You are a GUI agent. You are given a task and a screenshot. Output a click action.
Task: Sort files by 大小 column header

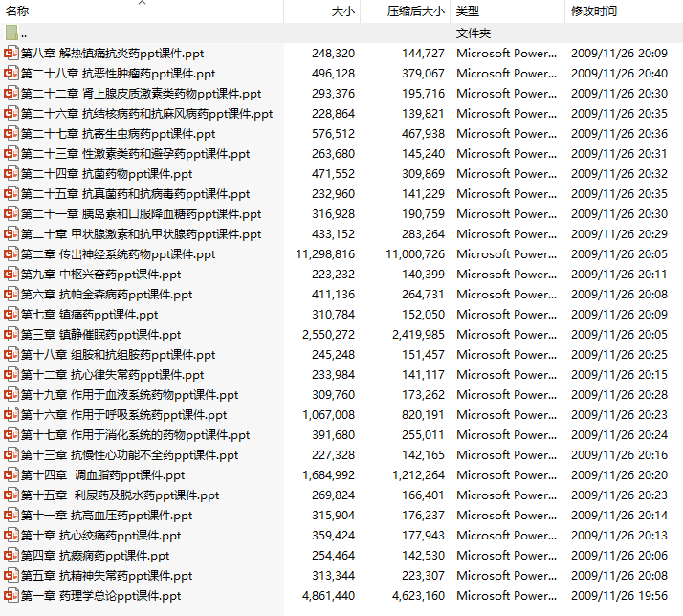pyautogui.click(x=322, y=11)
